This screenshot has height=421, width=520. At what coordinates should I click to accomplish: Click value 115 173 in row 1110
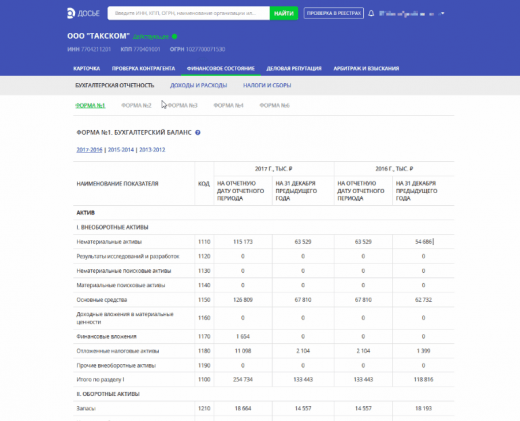pos(243,242)
